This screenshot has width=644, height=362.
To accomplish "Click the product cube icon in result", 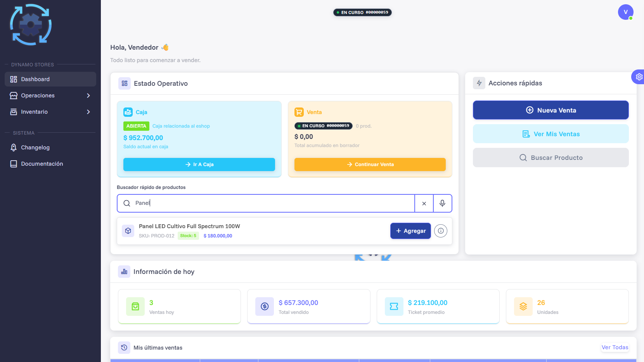I will click(x=128, y=231).
